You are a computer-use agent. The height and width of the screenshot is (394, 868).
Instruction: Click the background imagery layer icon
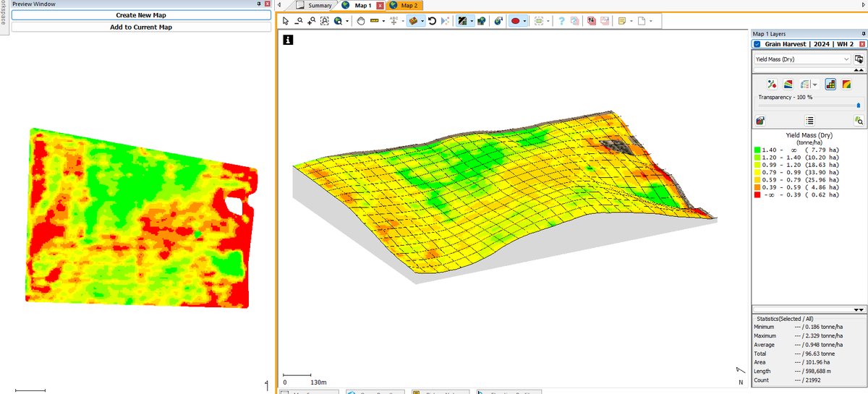click(463, 21)
